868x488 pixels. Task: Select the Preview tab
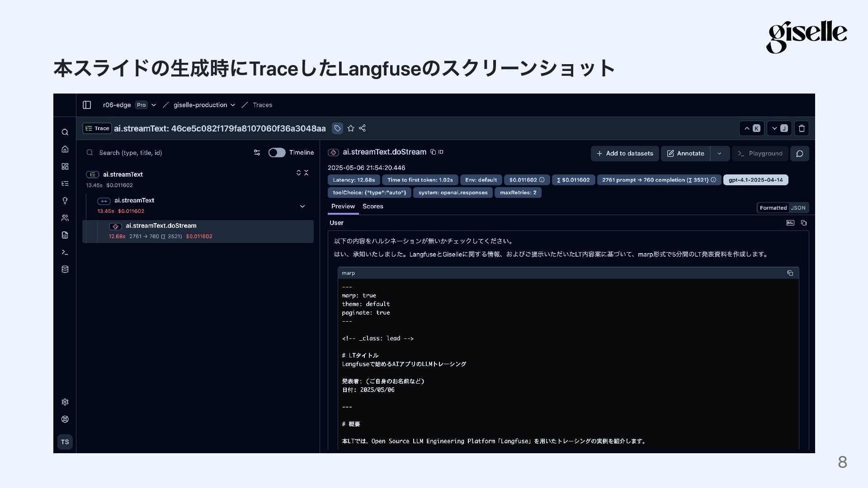(x=343, y=206)
